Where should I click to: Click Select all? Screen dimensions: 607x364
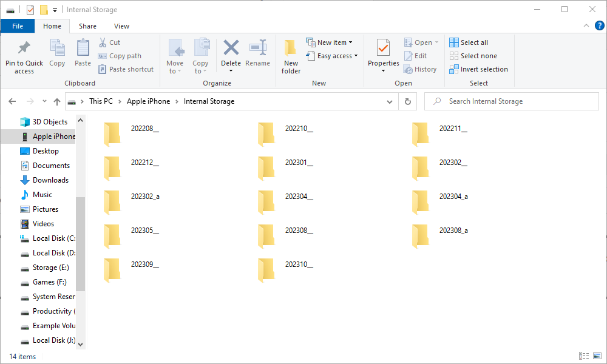click(x=469, y=42)
